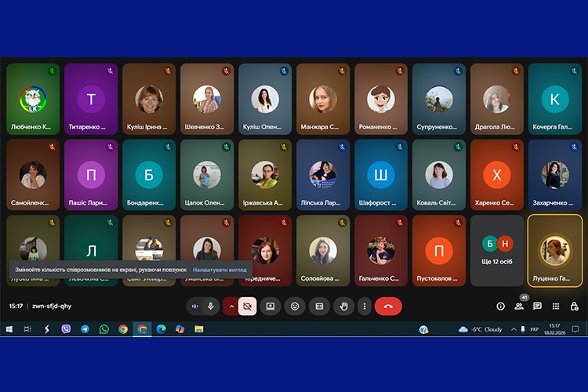Open the emoji reactions icon

tap(295, 306)
